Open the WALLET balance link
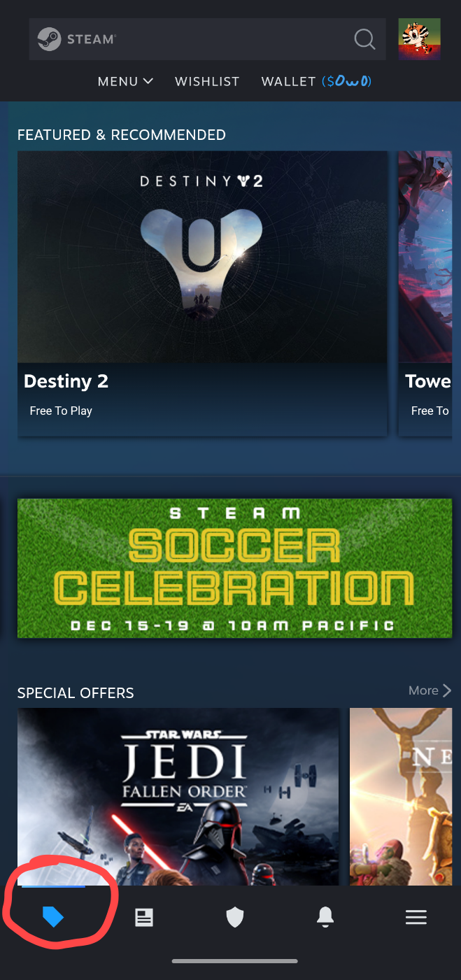 pyautogui.click(x=316, y=82)
